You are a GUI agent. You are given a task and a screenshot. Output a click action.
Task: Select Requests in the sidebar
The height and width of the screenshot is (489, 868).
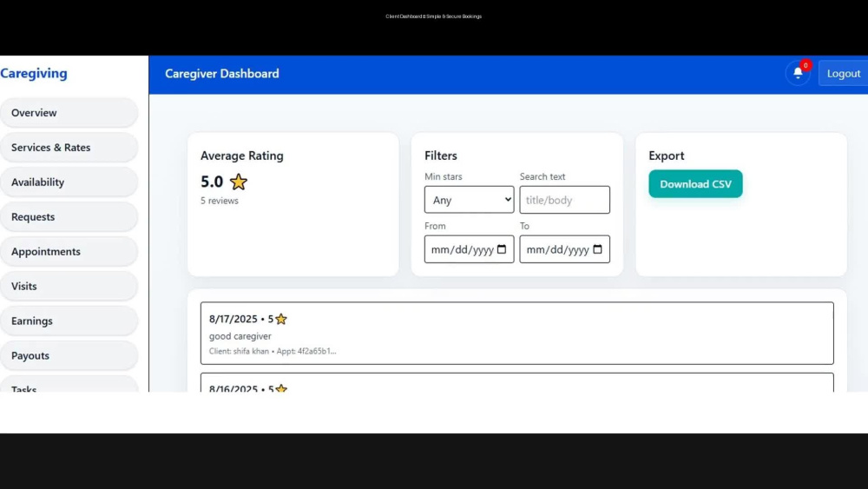pyautogui.click(x=69, y=216)
